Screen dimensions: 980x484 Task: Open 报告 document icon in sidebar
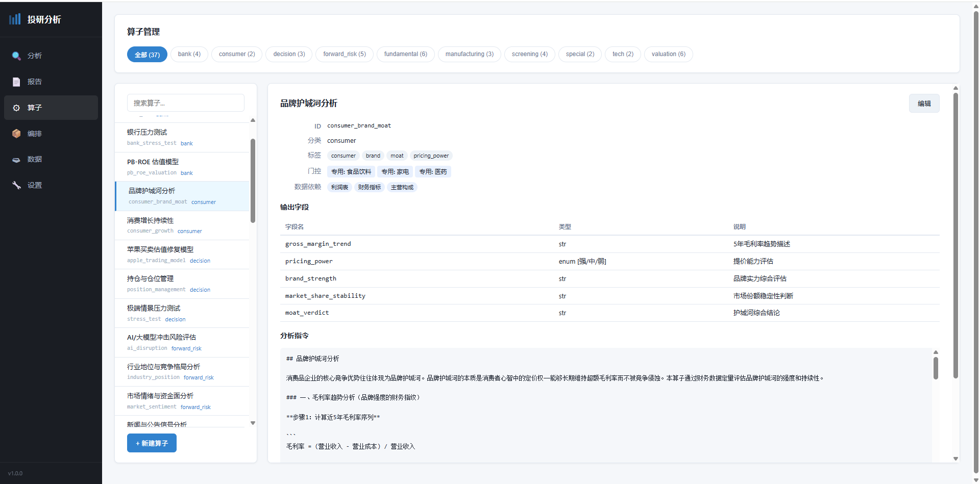point(16,82)
